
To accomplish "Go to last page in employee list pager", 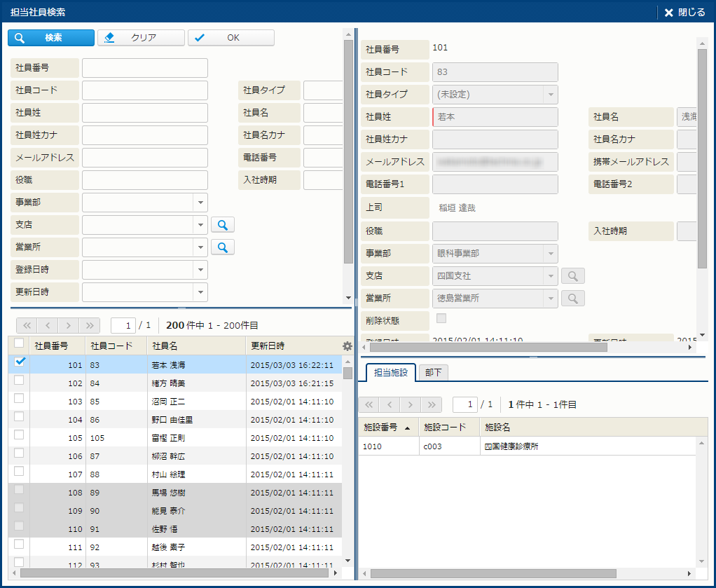I will click(90, 325).
